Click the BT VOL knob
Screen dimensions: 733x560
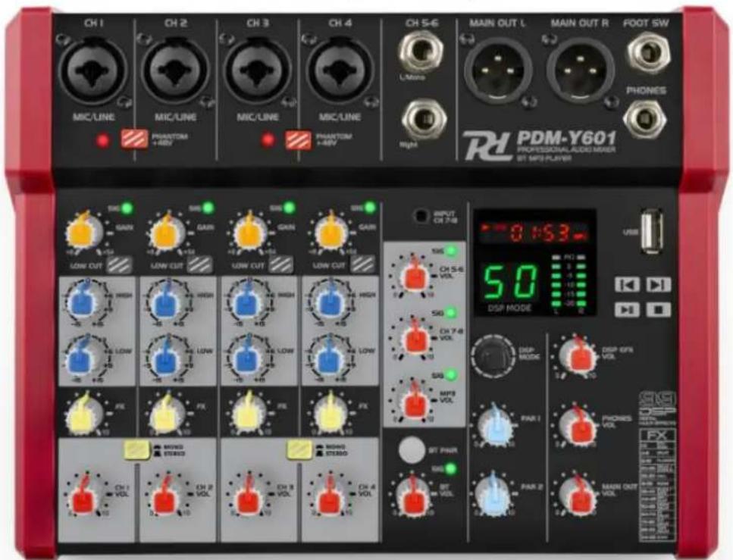pyautogui.click(x=413, y=495)
